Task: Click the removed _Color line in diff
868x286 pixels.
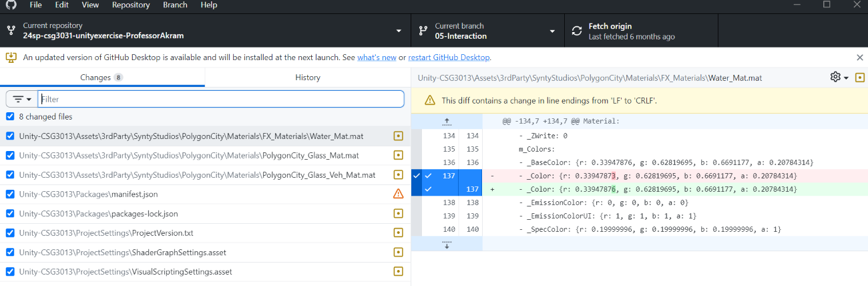Action: pos(675,176)
